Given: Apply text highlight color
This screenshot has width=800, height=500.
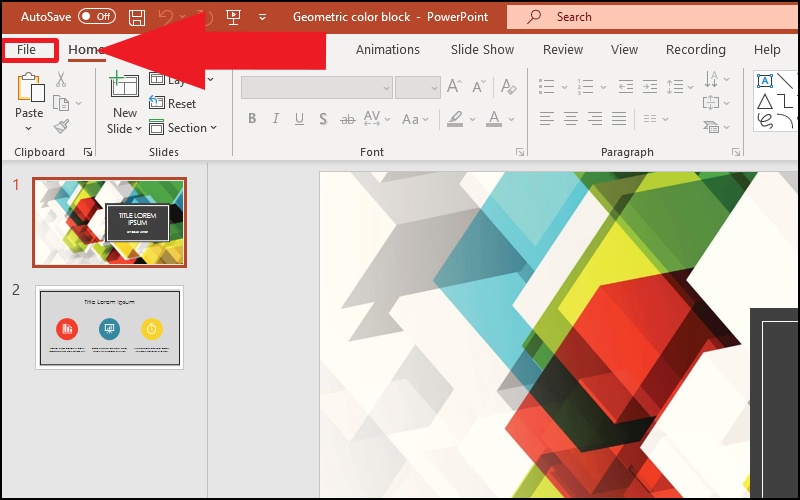Looking at the screenshot, I should tap(455, 119).
